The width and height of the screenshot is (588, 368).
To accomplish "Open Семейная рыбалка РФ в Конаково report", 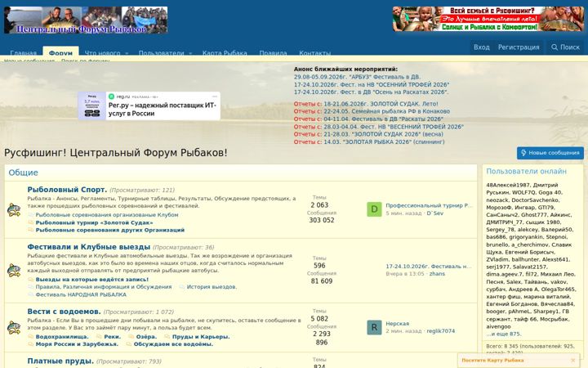I will coord(386,111).
